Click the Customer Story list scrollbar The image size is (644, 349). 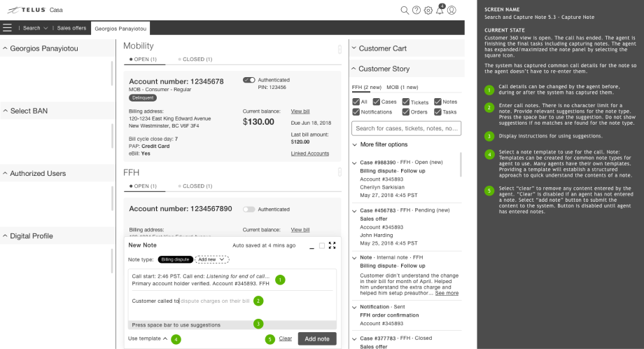461,165
